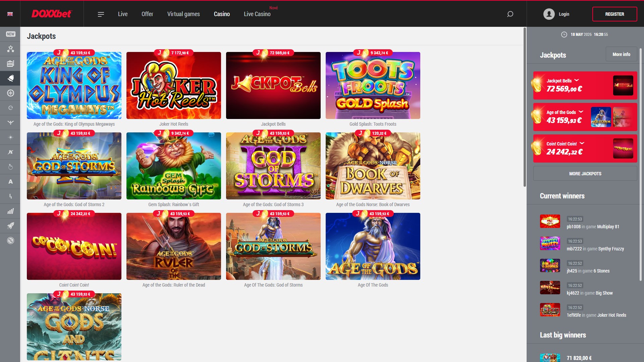The height and width of the screenshot is (362, 644).
Task: Open the hamburger menu icon
Action: [x=101, y=14]
